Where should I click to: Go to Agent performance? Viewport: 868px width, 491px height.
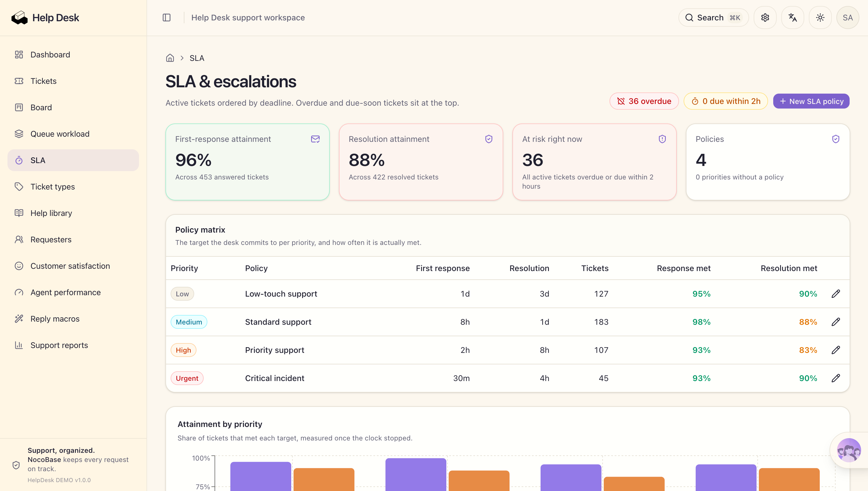tap(73, 292)
